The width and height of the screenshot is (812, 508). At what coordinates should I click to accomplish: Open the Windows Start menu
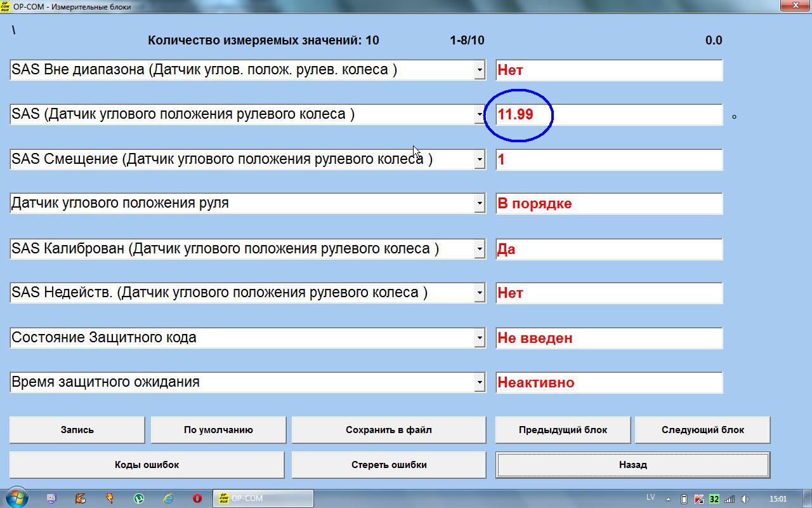tap(15, 498)
